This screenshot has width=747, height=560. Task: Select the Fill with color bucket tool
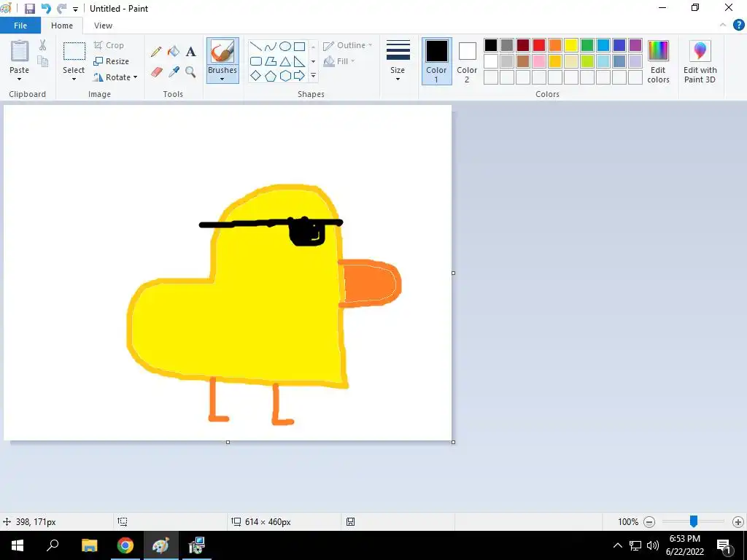pos(174,52)
